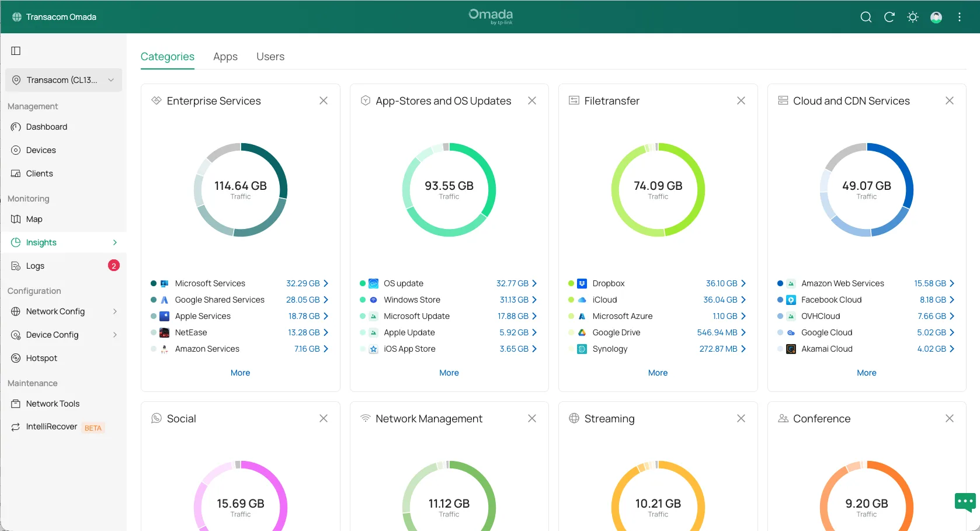Click the Microsoft Services legend color dot
The width and height of the screenshot is (980, 531).
point(154,283)
